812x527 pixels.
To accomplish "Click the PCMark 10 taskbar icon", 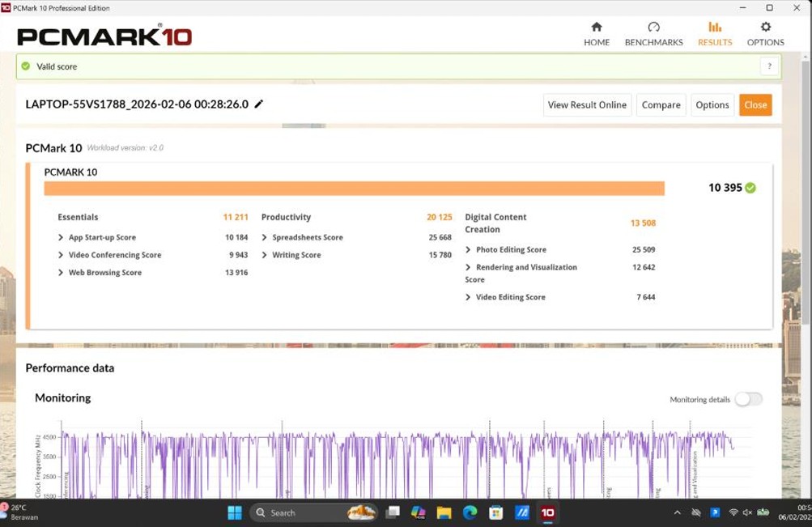I will 547,513.
